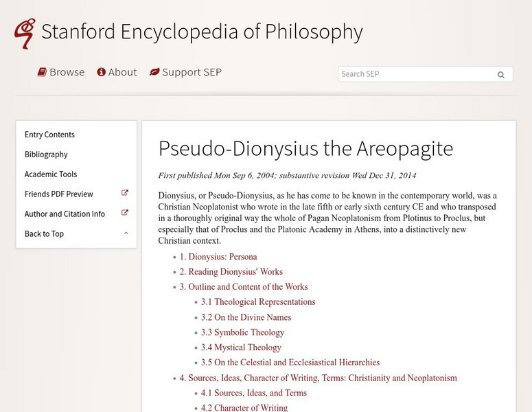532x412 pixels.
Task: Click Back to Top in sidebar
Action: (x=44, y=234)
